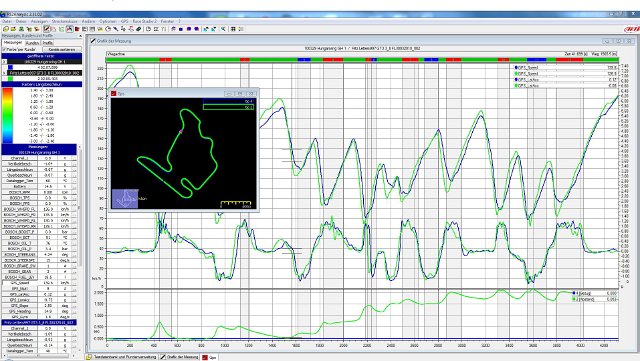Open the 'Testdatenbank und Rundenverwaltung' tab

121,357
